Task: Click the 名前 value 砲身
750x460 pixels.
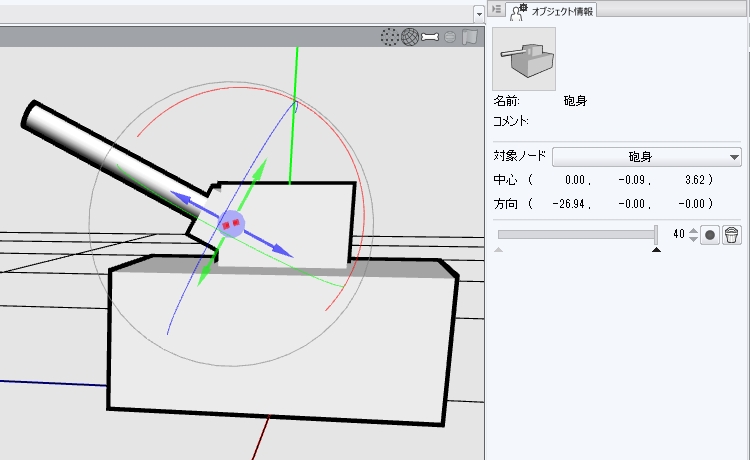Action: pyautogui.click(x=575, y=101)
